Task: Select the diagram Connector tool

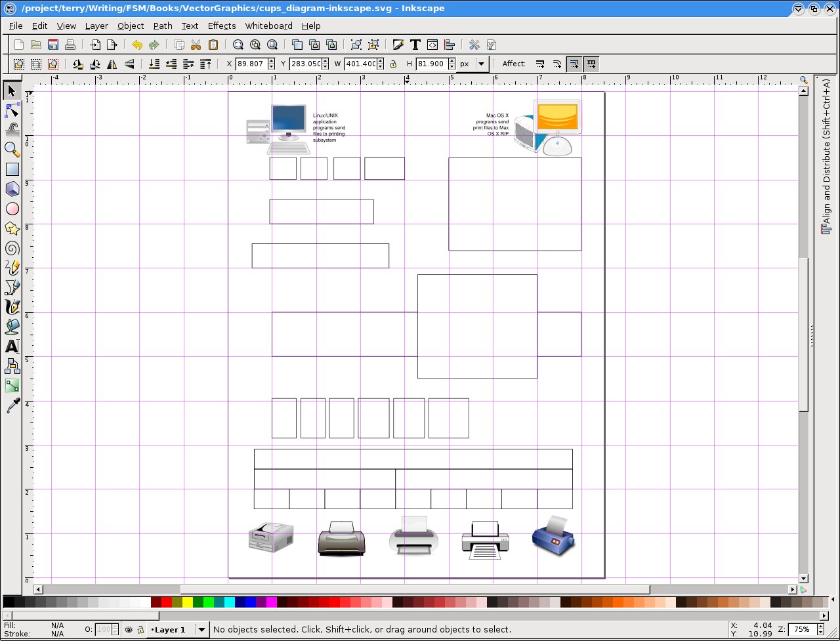Action: (x=12, y=366)
